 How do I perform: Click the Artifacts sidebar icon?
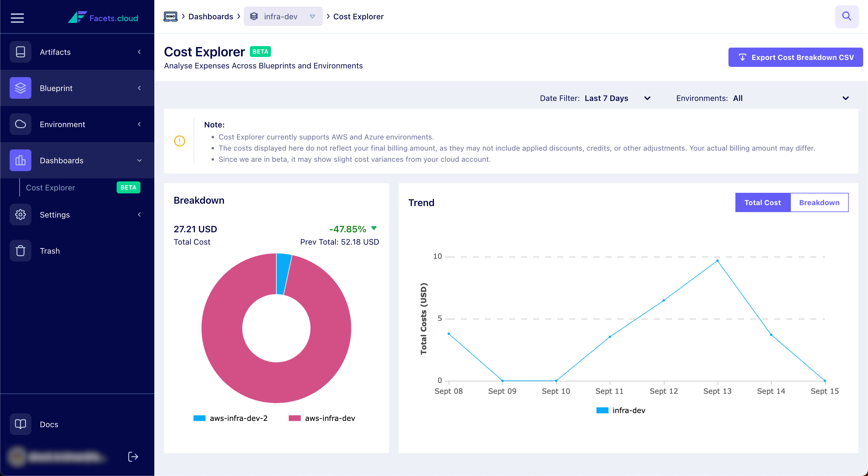[x=20, y=52]
